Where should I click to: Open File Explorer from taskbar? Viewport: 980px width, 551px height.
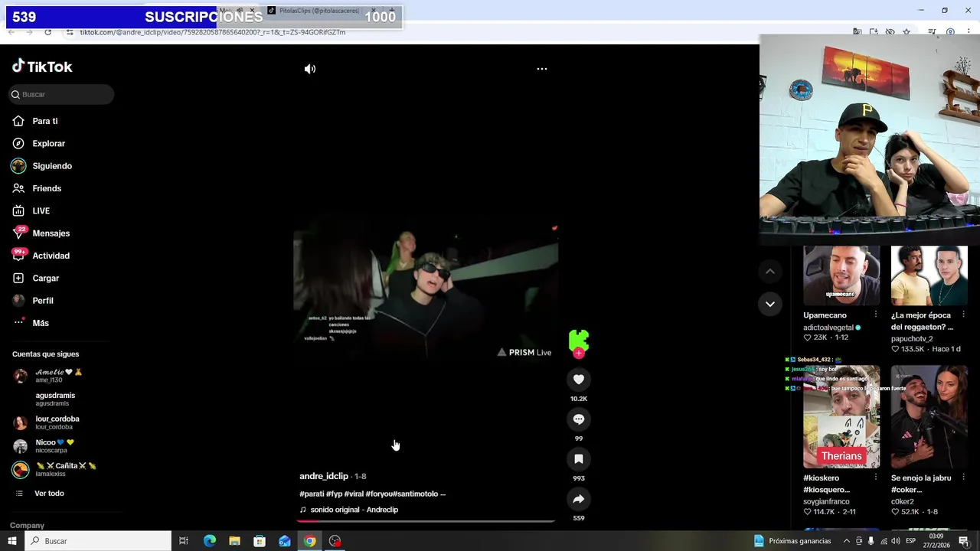(234, 541)
